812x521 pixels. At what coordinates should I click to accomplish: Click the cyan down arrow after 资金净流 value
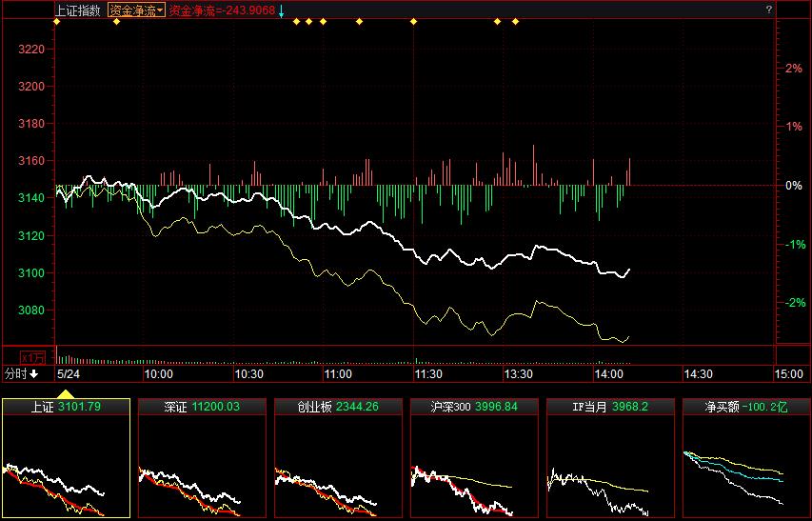tap(282, 10)
